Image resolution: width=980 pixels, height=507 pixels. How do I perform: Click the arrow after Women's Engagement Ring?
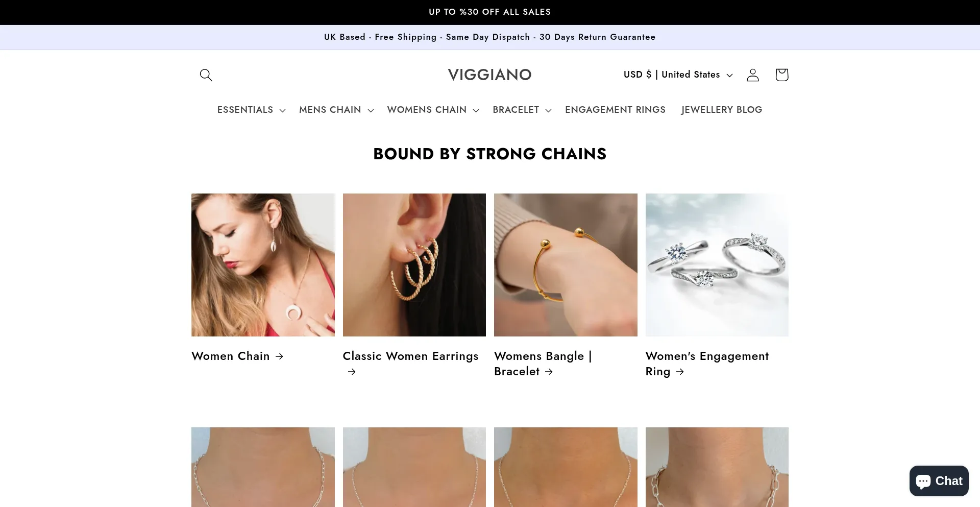point(680,372)
